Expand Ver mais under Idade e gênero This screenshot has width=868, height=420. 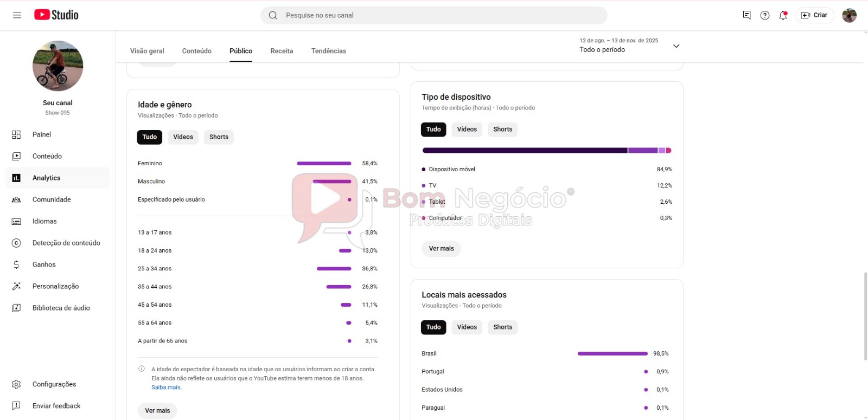click(x=157, y=411)
